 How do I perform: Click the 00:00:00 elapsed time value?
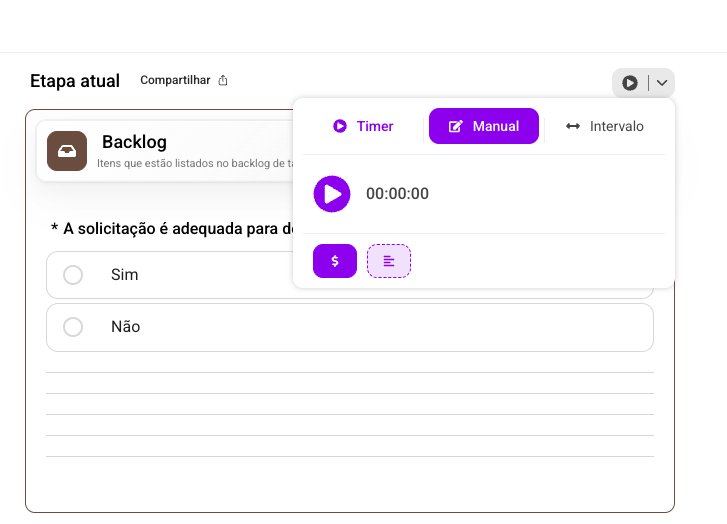[x=397, y=194]
